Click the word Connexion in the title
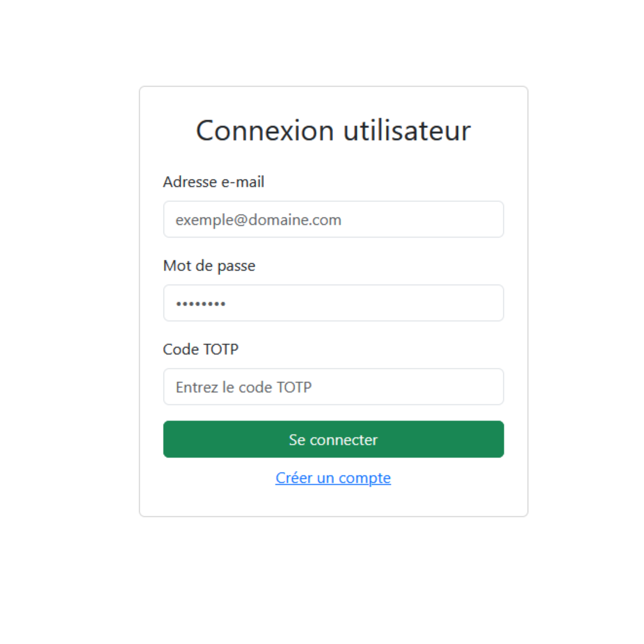644x644 pixels. 265,131
